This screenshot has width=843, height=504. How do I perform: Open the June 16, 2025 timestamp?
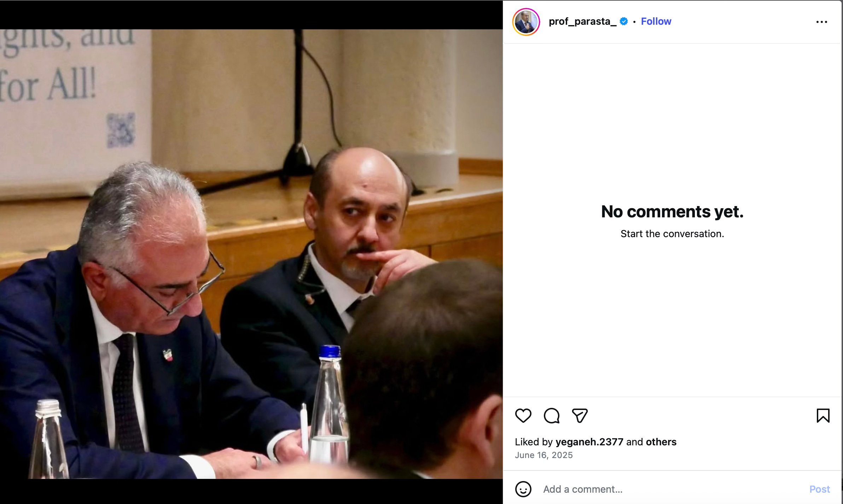(x=543, y=455)
